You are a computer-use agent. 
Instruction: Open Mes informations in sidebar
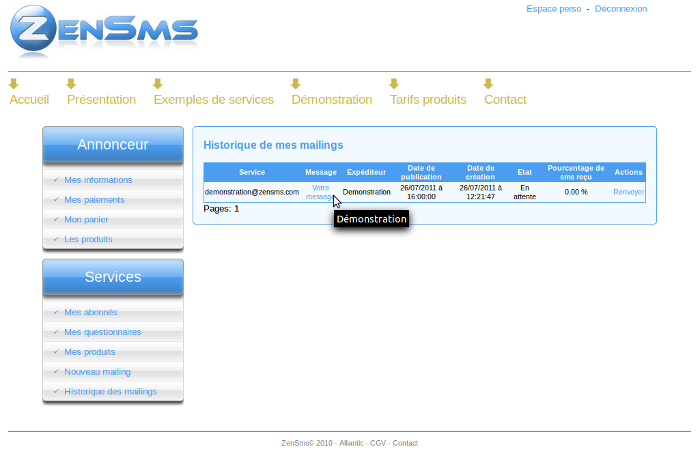point(98,180)
